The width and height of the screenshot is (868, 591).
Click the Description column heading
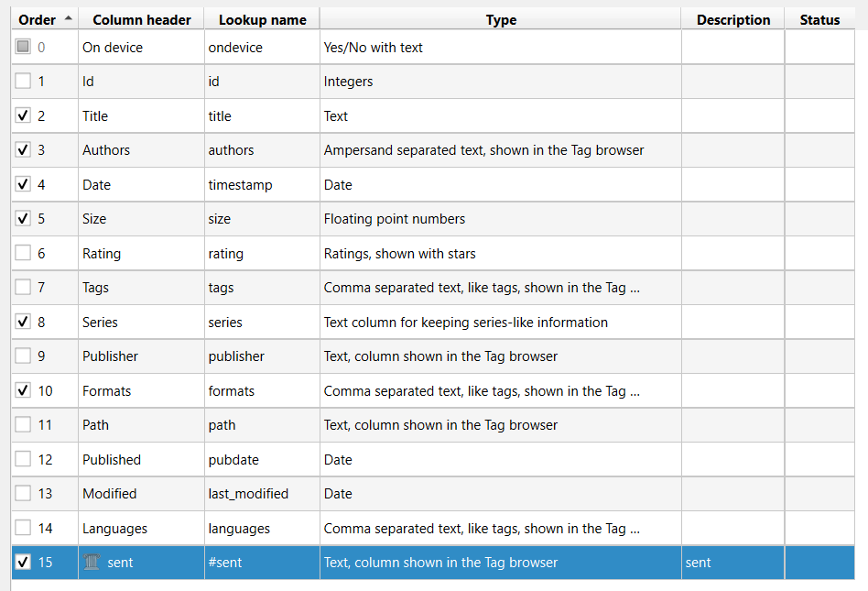732,19
